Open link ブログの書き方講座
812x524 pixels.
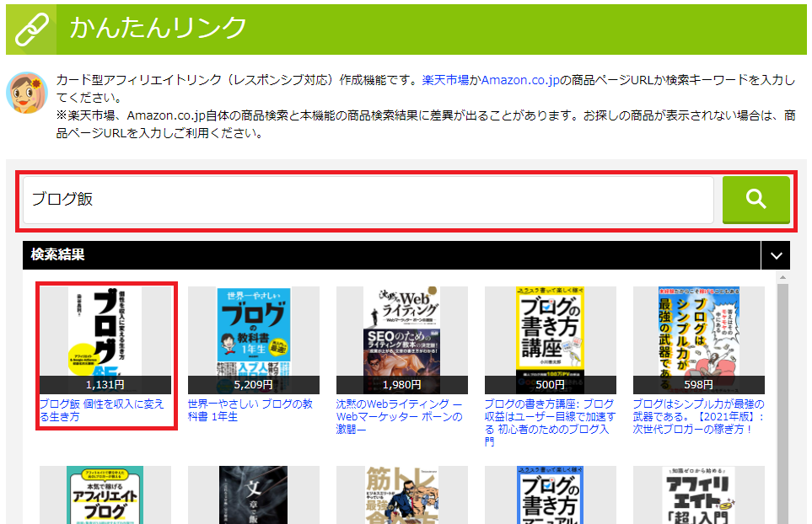coord(550,423)
